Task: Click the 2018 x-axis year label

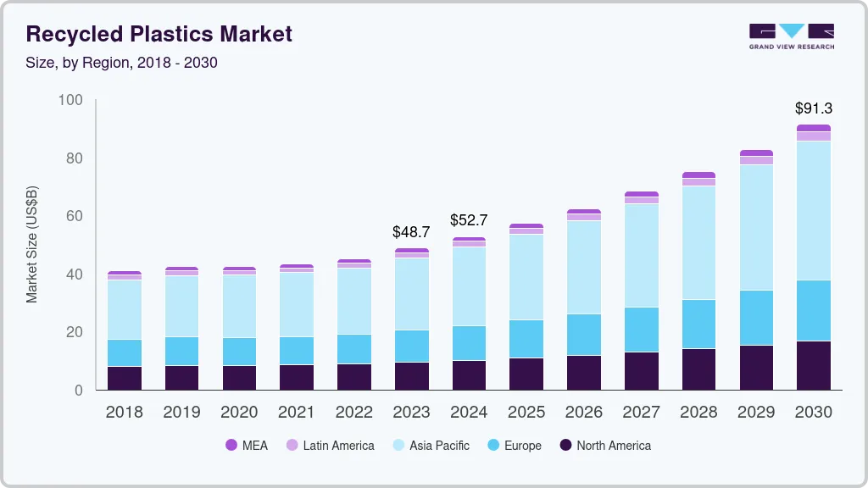Action: (x=124, y=412)
